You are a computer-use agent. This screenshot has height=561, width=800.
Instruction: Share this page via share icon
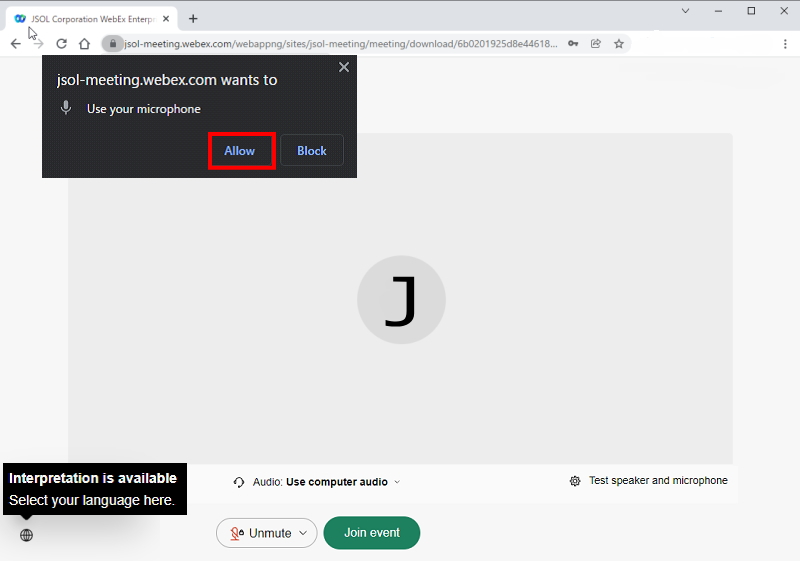coord(596,44)
